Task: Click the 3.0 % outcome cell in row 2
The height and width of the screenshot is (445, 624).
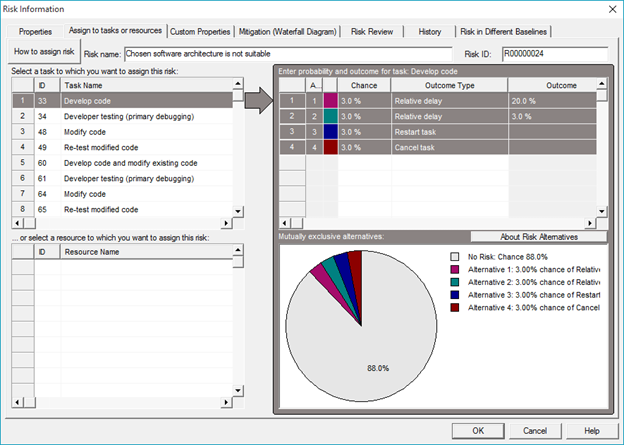Action: (552, 116)
